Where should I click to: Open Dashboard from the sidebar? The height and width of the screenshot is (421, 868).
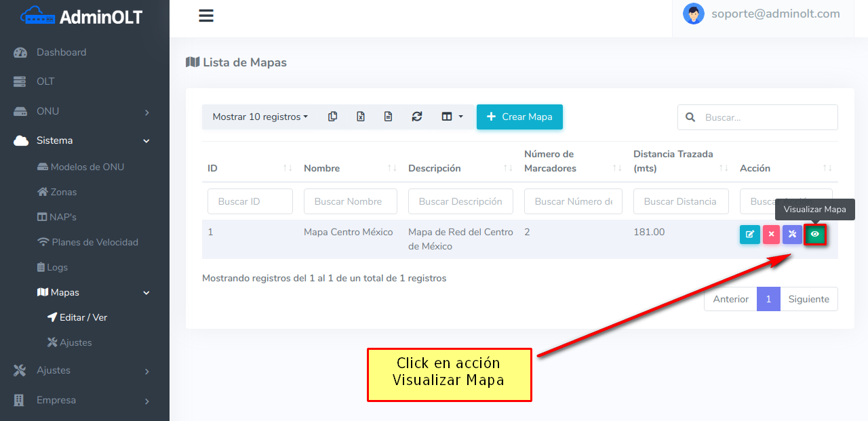point(61,52)
